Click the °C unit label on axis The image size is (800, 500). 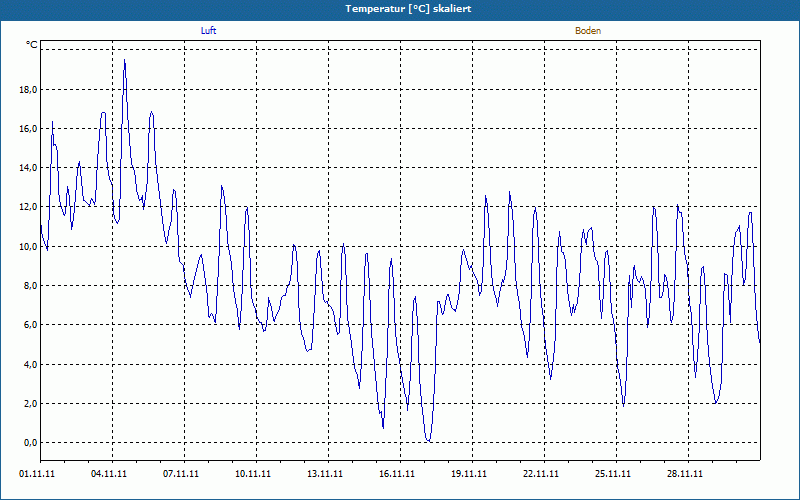32,45
